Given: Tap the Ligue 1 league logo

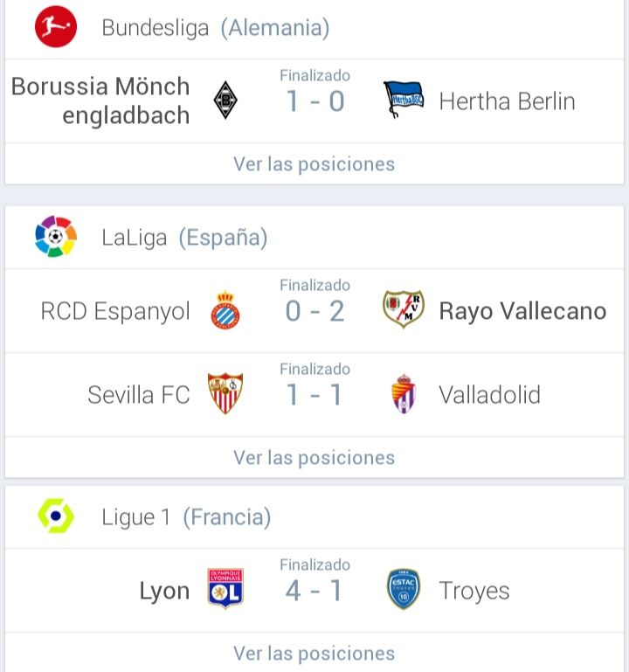Looking at the screenshot, I should (56, 516).
